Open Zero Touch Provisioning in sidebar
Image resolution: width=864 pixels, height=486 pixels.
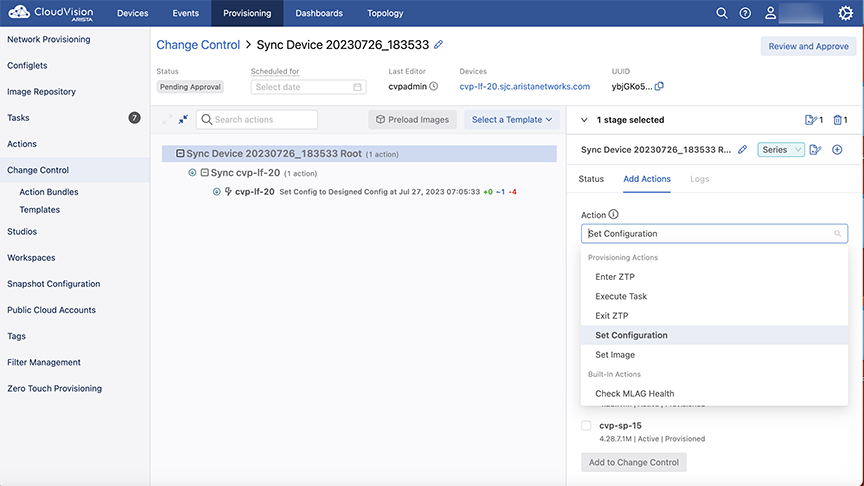click(55, 388)
